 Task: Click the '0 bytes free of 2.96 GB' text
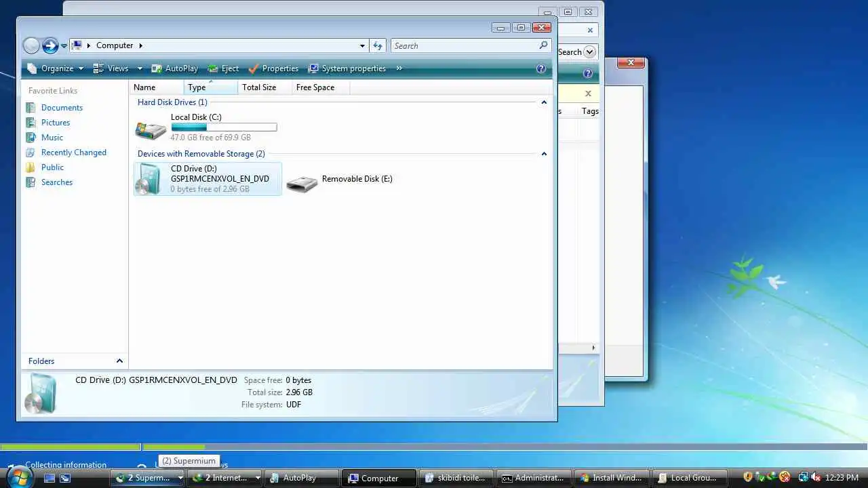210,189
